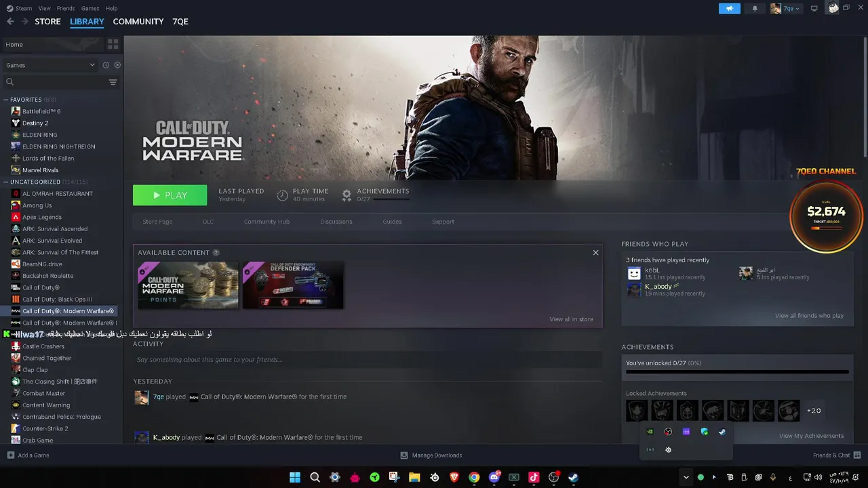Open the Guides link
The image size is (868, 488).
[392, 222]
